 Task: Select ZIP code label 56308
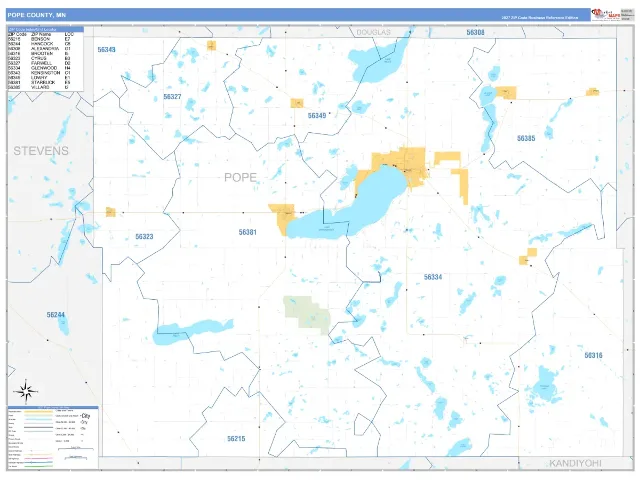(476, 32)
